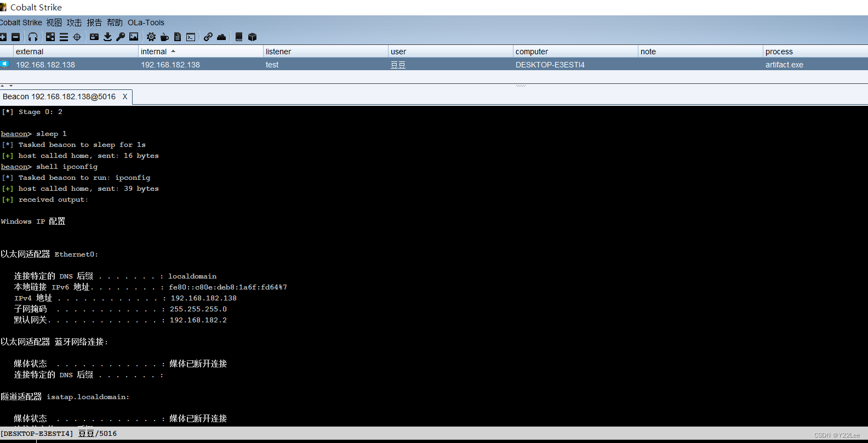Open the 报告 (Reporting) menu
The width and height of the screenshot is (868, 443).
pos(94,22)
